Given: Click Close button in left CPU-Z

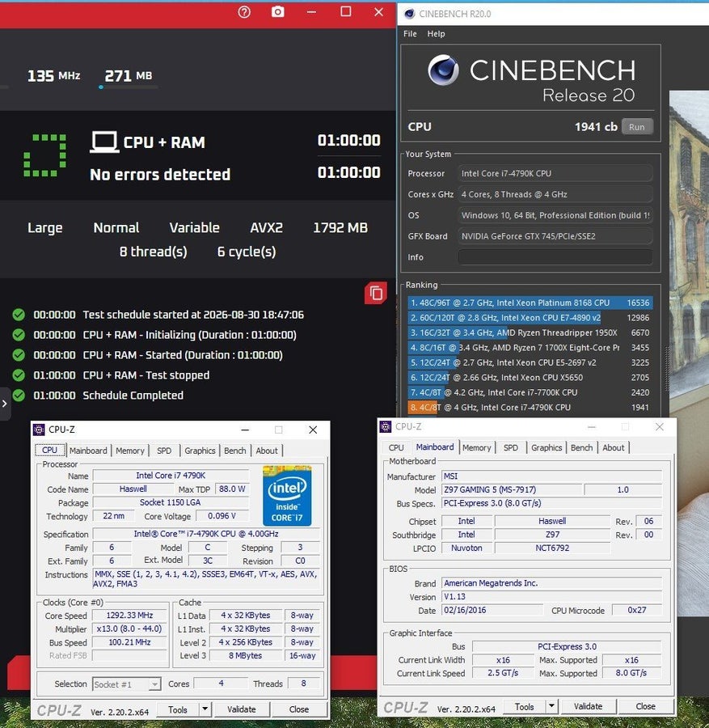Looking at the screenshot, I should tap(299, 709).
